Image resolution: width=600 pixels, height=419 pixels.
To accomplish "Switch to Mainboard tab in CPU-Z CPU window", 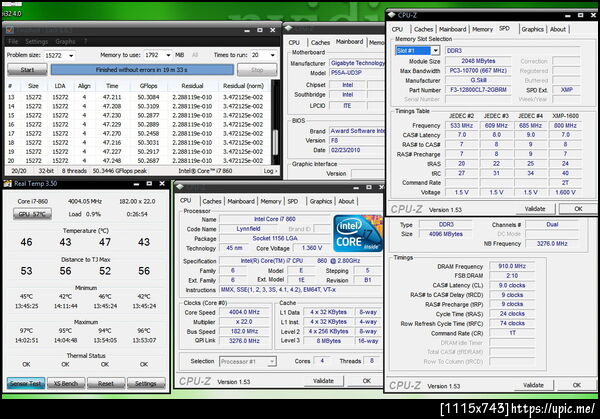I will coord(241,201).
